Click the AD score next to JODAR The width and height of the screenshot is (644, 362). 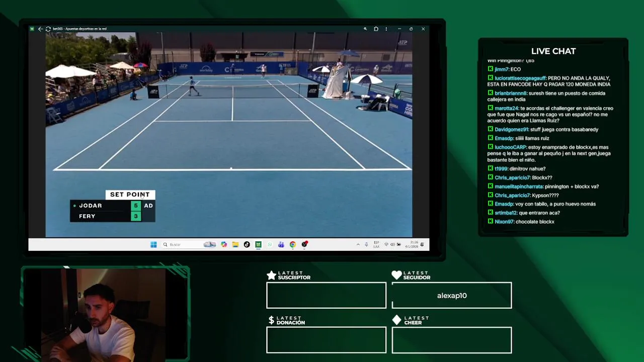pos(148,206)
